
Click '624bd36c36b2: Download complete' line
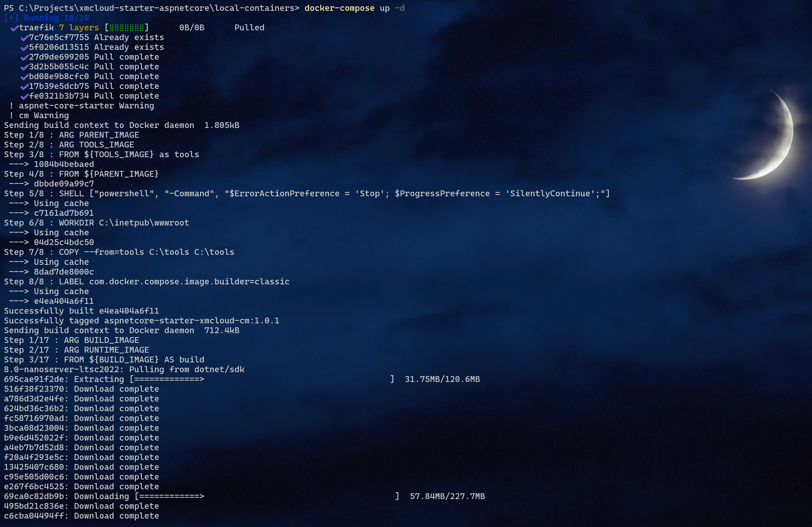click(82, 409)
